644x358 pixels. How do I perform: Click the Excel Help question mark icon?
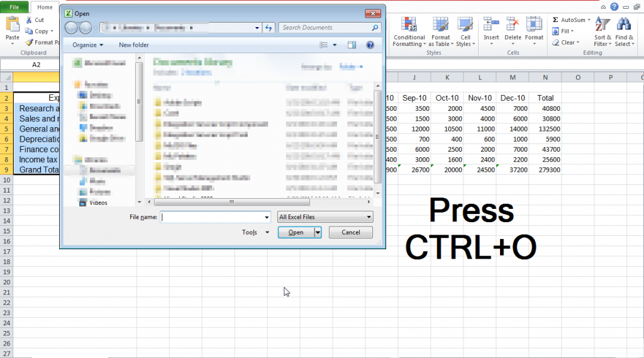tap(614, 6)
